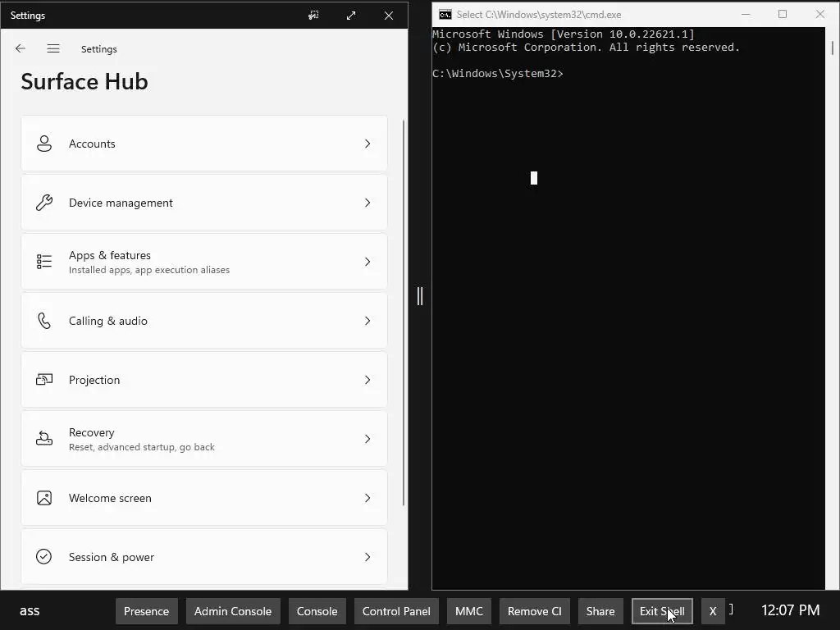The image size is (840, 630).
Task: Expand the Recovery row chevron
Action: click(367, 439)
